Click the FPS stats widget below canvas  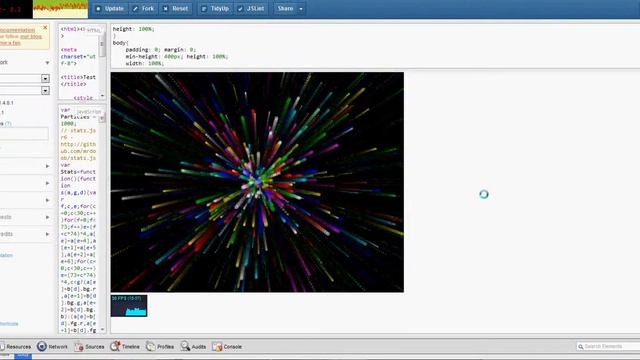click(129, 306)
